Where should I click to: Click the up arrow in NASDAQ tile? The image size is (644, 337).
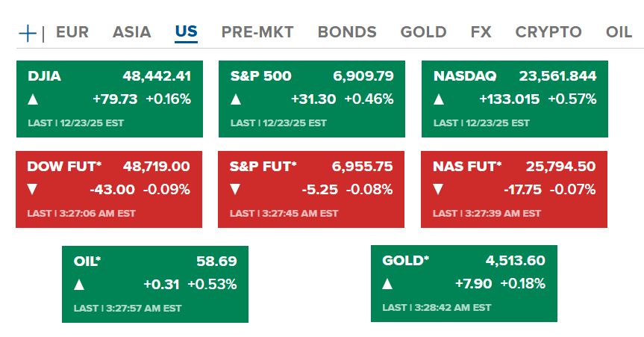click(439, 99)
